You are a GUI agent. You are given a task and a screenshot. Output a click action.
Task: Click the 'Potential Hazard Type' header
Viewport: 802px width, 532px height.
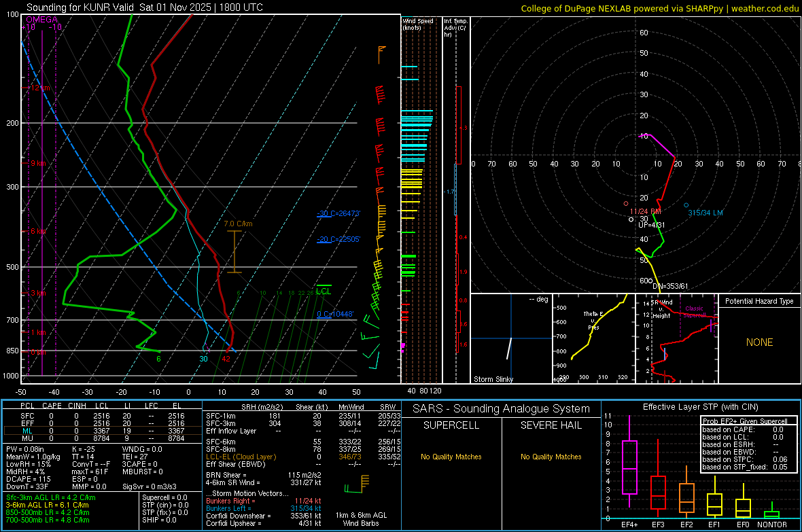[759, 301]
